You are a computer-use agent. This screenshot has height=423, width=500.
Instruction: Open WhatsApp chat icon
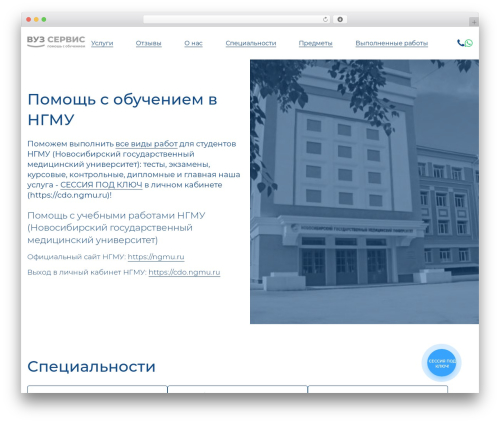[469, 43]
